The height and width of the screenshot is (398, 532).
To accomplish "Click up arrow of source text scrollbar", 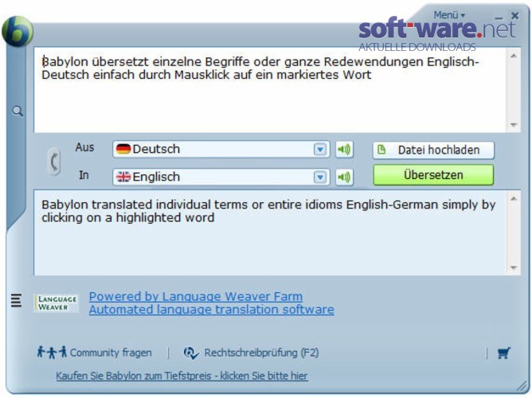I will tap(514, 56).
